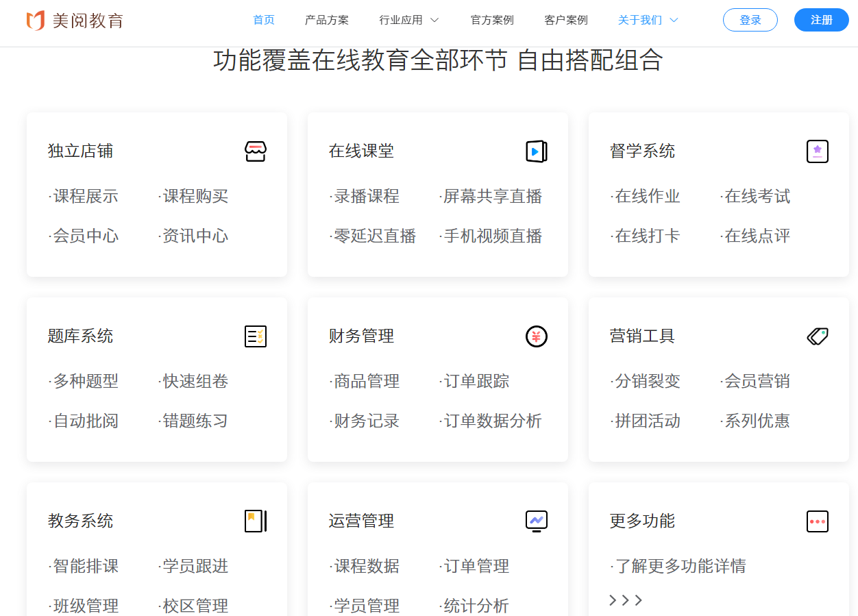Click the 在线点评 item

[x=755, y=236]
